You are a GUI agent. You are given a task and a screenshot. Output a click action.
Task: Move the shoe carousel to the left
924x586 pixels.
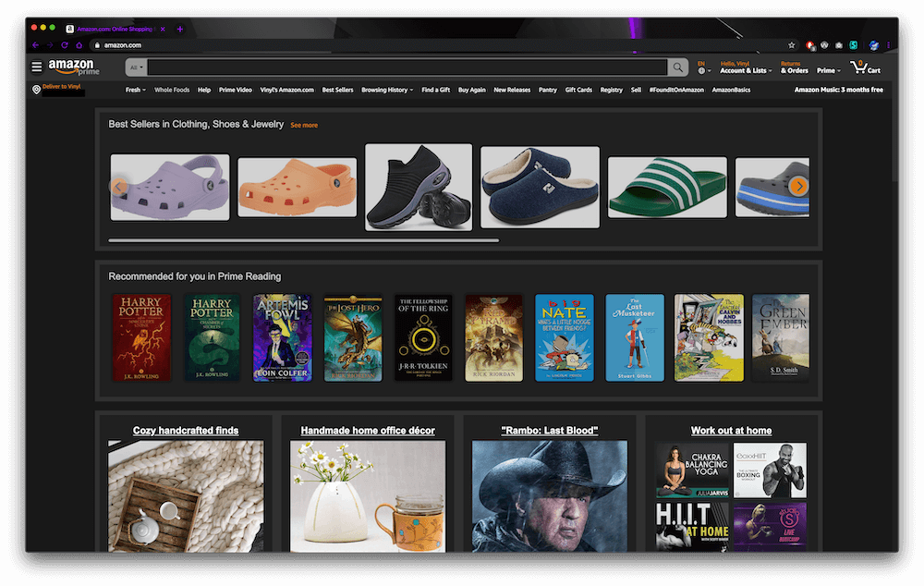coord(118,187)
